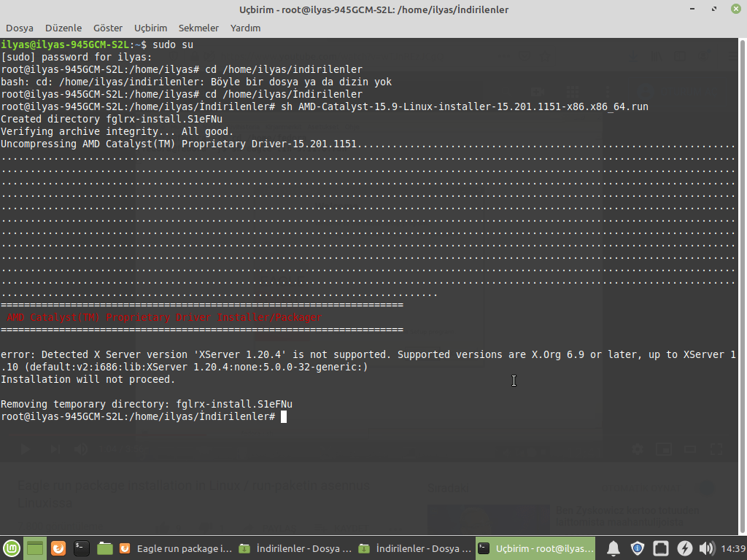
Task: Click the AMD-Catalyst-15.9 installer command line
Action: click(325, 106)
